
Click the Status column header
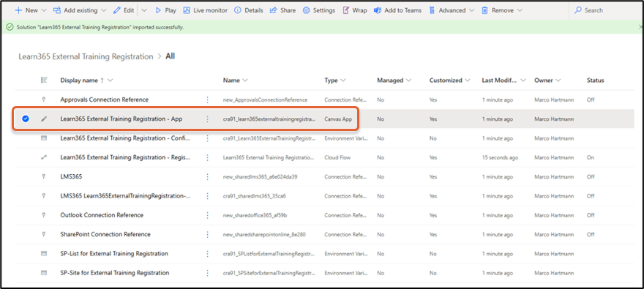click(x=595, y=80)
